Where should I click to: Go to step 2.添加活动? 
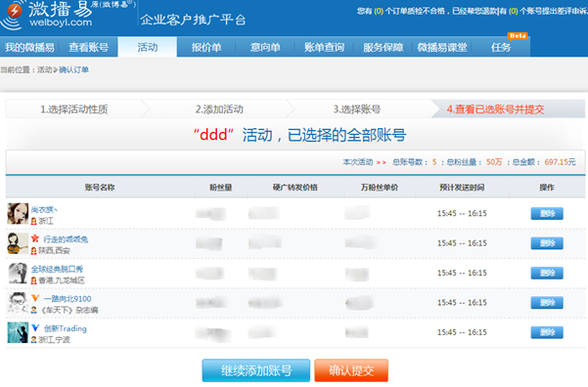219,109
